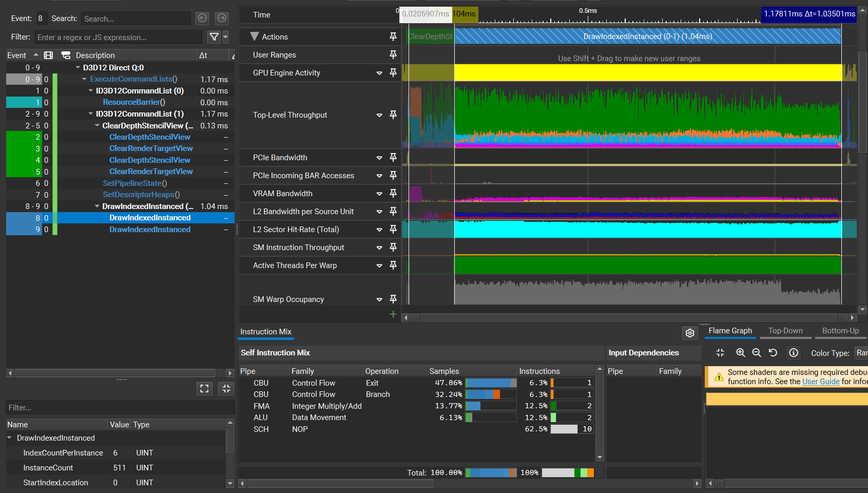
Task: Zoom in on the flame graph
Action: [x=740, y=353]
